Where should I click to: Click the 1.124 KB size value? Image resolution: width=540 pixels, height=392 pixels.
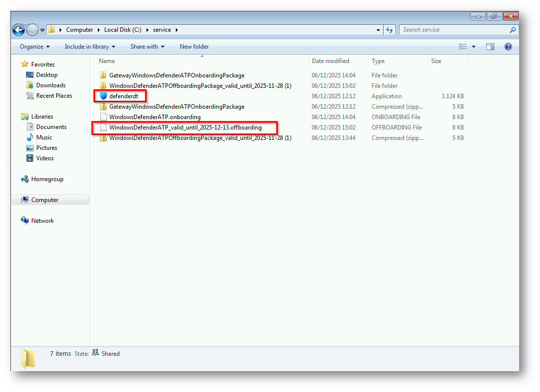tap(453, 96)
